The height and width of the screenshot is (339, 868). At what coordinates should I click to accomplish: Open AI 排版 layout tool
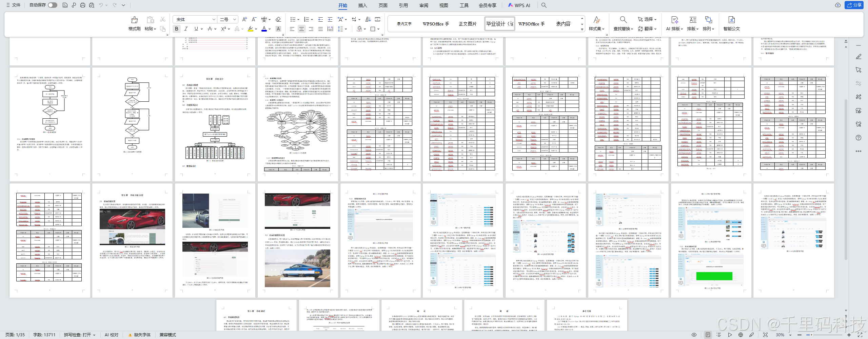(675, 24)
